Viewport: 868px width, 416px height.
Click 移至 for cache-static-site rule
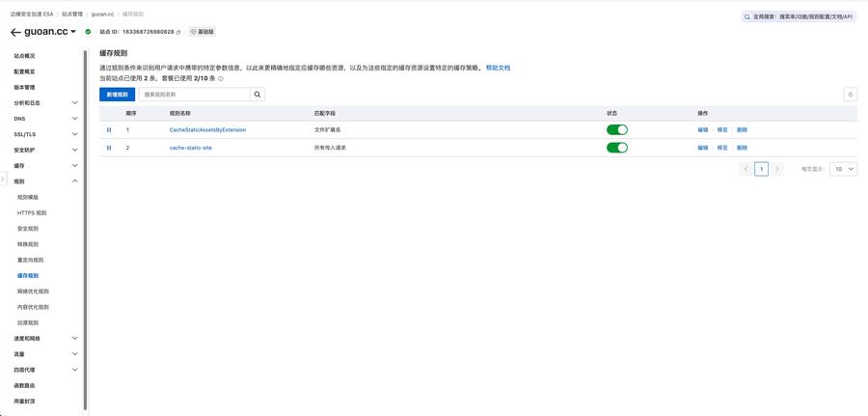(x=721, y=148)
